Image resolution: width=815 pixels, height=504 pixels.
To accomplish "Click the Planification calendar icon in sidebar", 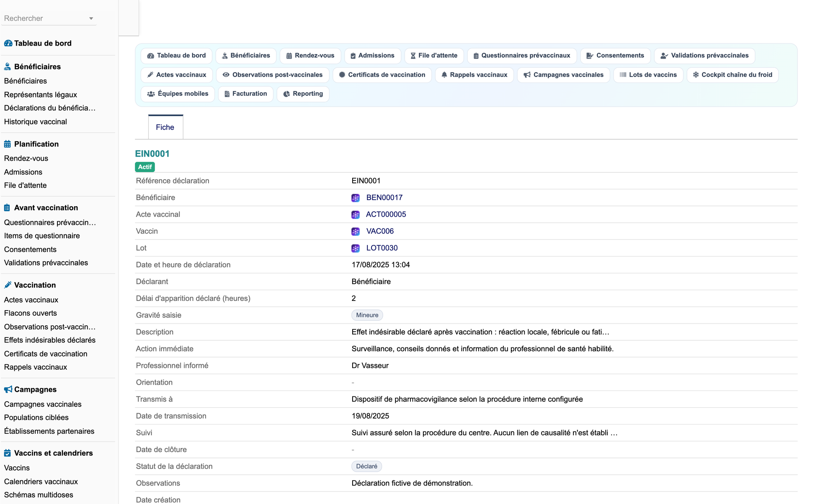I will 8,144.
